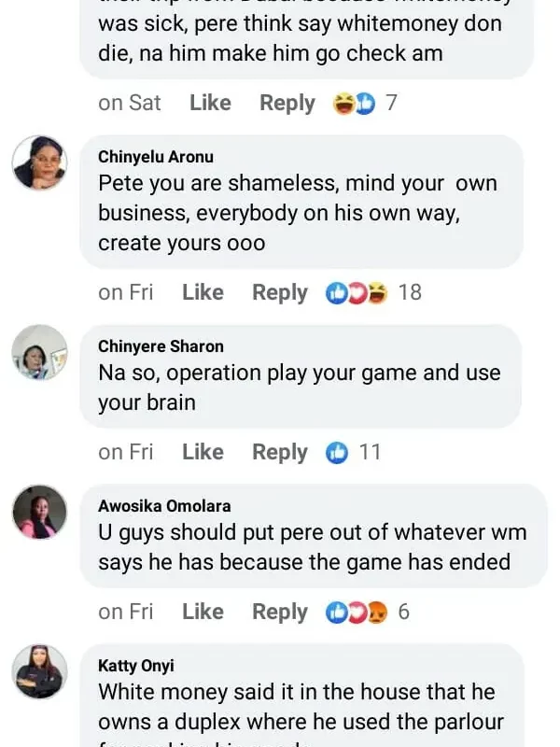560x747 pixels.
Task: Like Chinyelu Aronu's comment
Action: [203, 293]
